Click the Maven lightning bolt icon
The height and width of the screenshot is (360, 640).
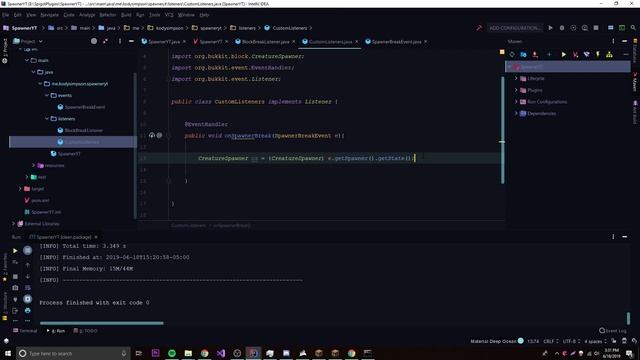click(x=598, y=54)
